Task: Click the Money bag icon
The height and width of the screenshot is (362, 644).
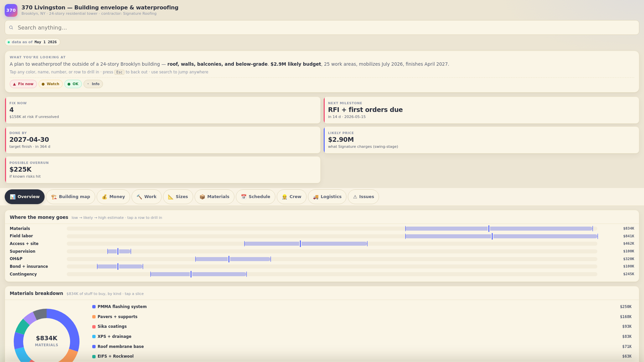Action: point(104,197)
